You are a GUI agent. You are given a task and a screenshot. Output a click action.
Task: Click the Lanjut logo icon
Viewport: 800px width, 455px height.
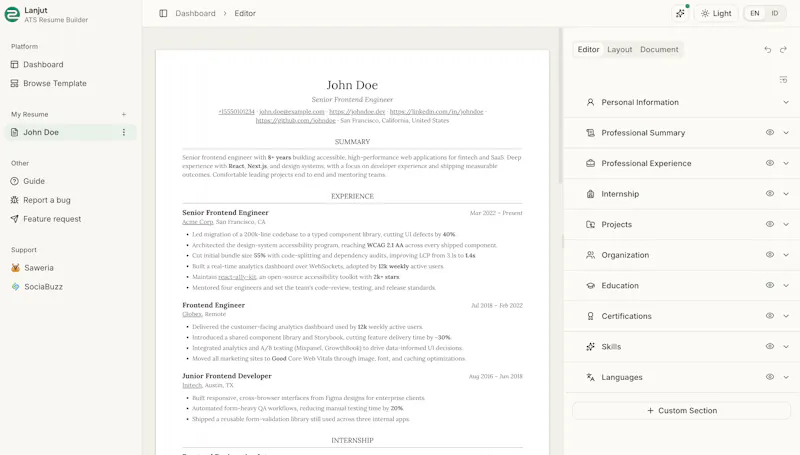click(x=12, y=14)
